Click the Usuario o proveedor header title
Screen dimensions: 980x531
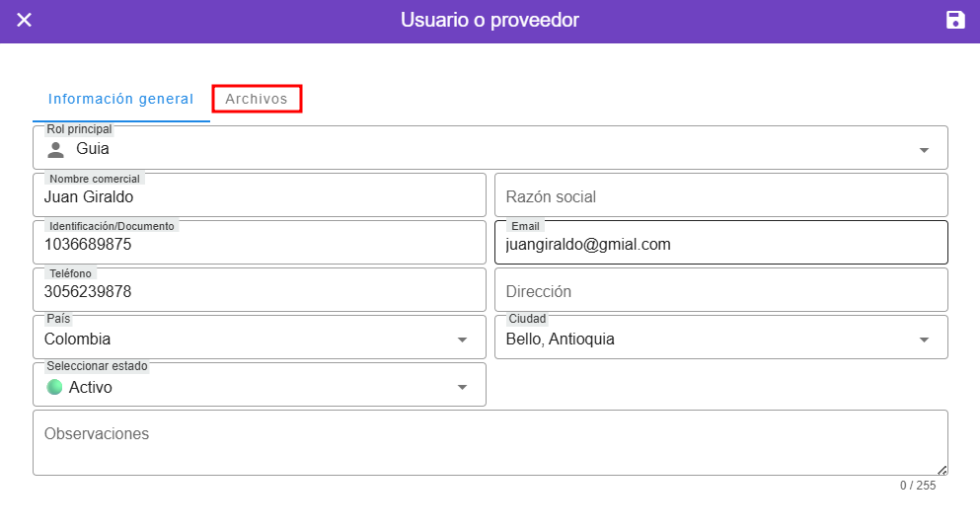pyautogui.click(x=490, y=21)
